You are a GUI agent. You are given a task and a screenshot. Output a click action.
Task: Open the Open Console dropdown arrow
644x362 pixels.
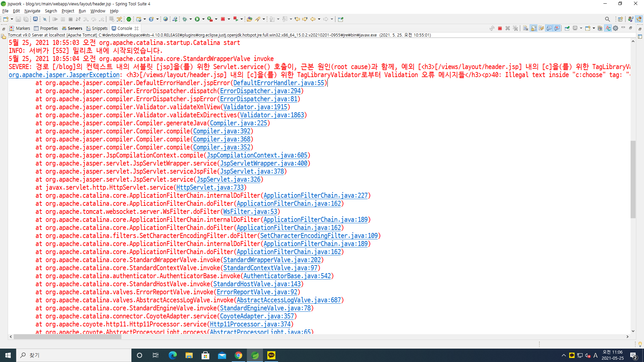click(594, 28)
